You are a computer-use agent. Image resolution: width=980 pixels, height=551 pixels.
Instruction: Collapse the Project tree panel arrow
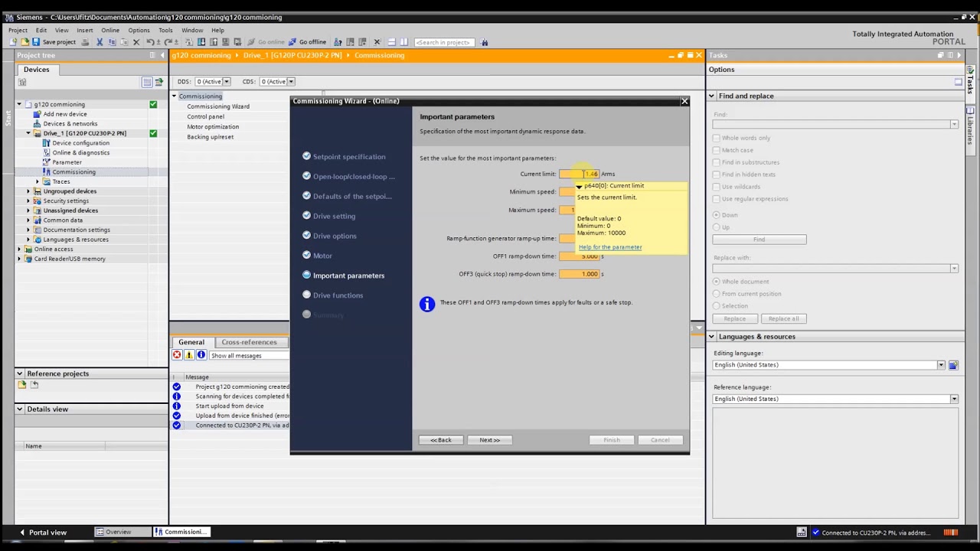point(162,55)
